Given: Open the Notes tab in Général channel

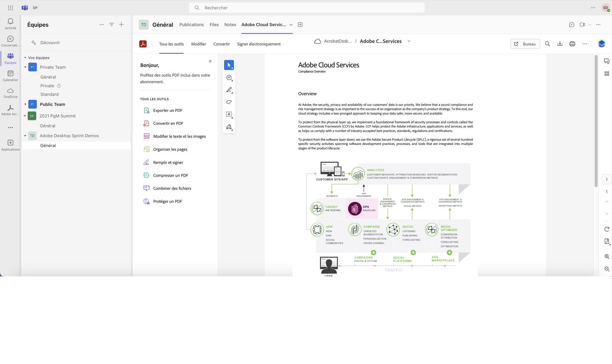Looking at the screenshot, I should 230,25.
